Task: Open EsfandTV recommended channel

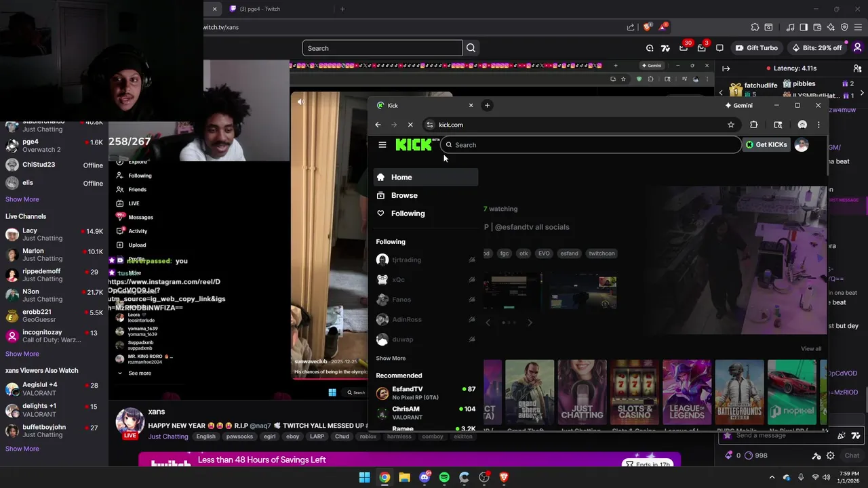Action: (x=426, y=392)
